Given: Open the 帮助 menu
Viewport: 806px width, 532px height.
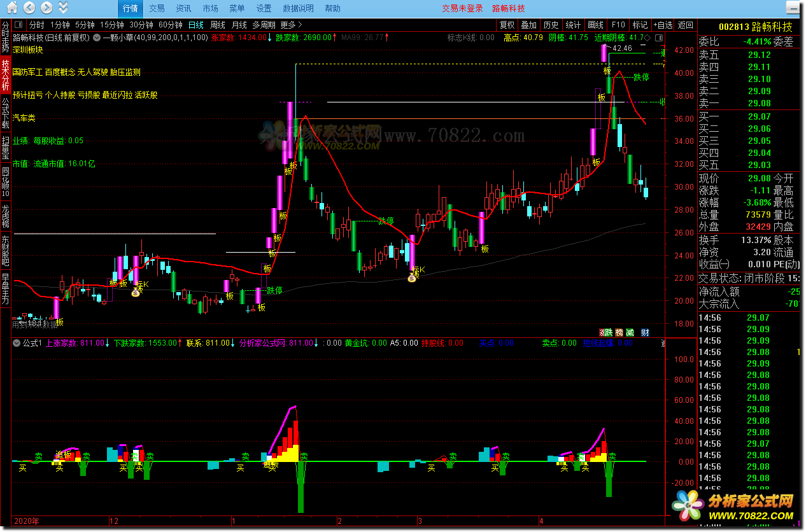Looking at the screenshot, I should coord(332,8).
